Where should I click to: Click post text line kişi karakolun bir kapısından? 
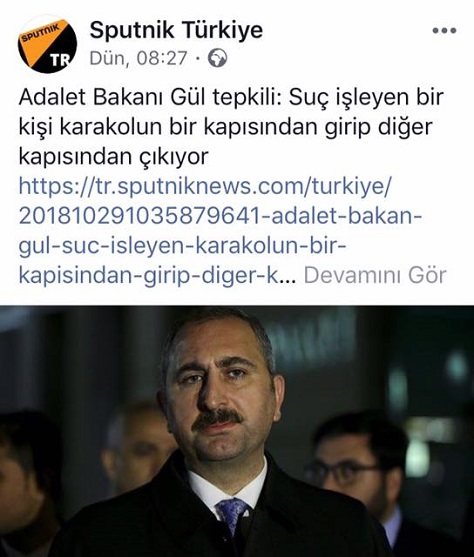pos(226,127)
